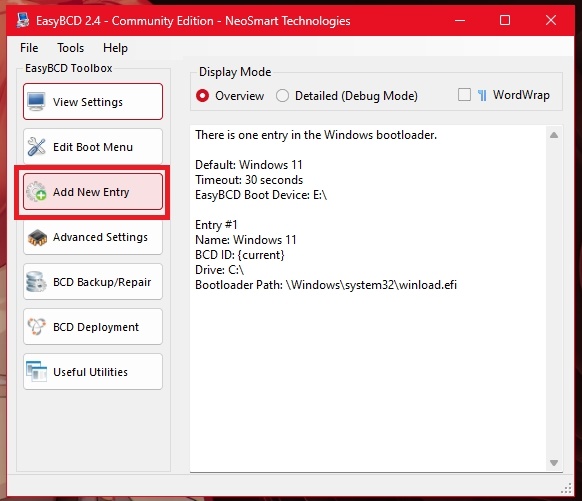Close the EasyBCD window
This screenshot has width=582, height=501.
click(x=551, y=20)
